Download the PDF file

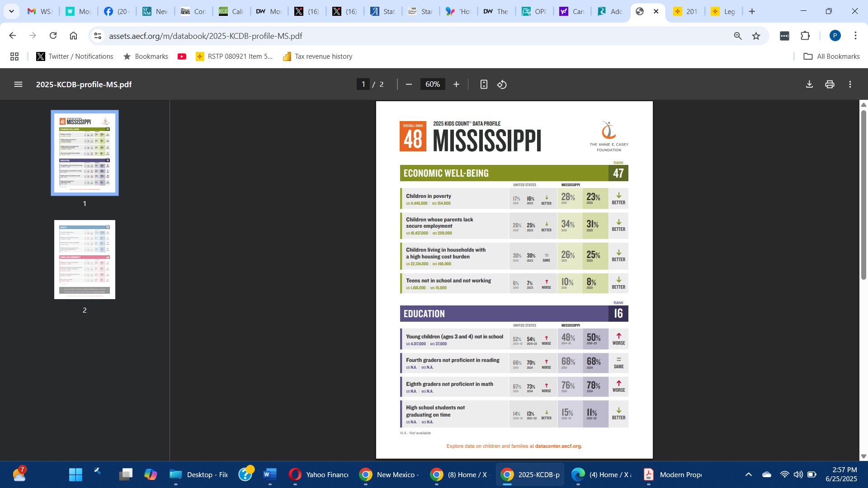809,84
